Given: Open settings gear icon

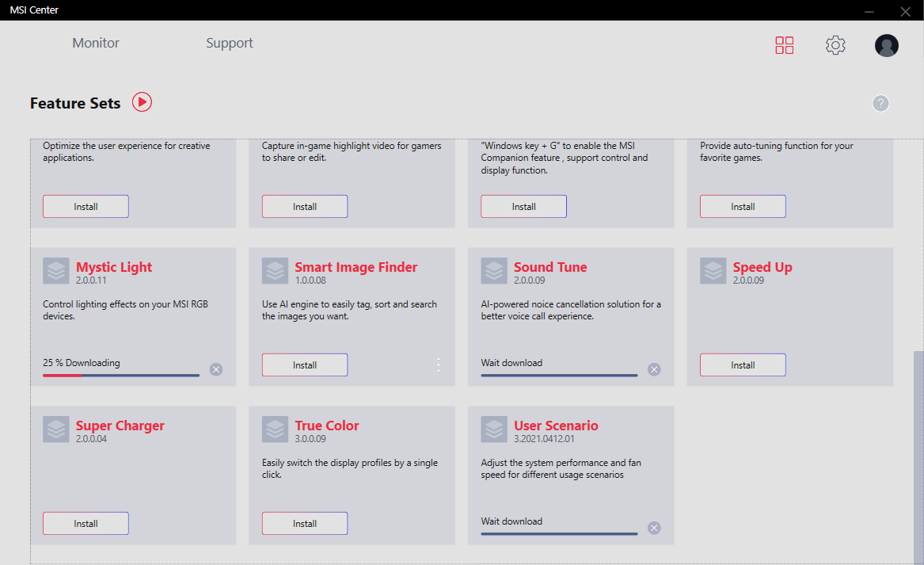Looking at the screenshot, I should pos(835,45).
